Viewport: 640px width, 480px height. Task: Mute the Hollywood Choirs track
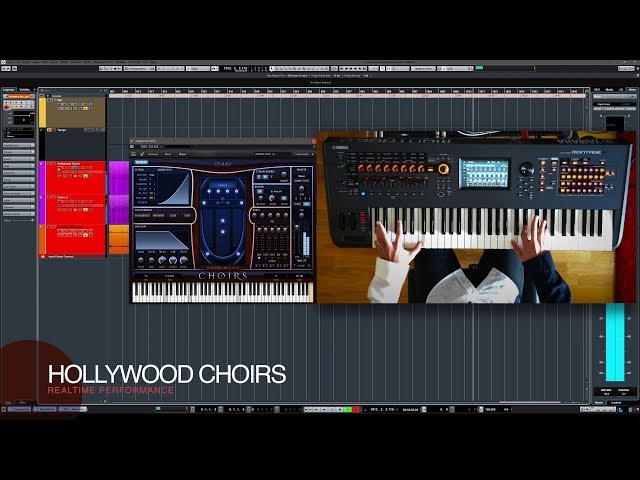49,163
